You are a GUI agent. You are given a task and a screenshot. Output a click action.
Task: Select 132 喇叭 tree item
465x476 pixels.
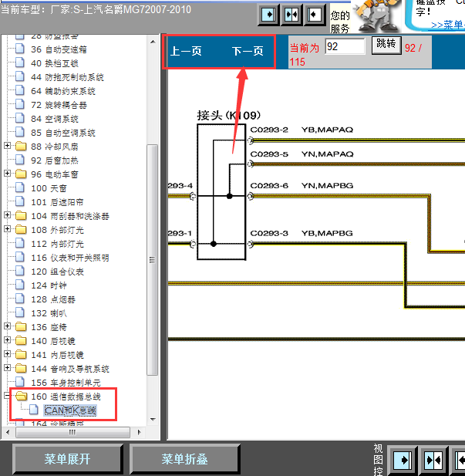pyautogui.click(x=49, y=313)
